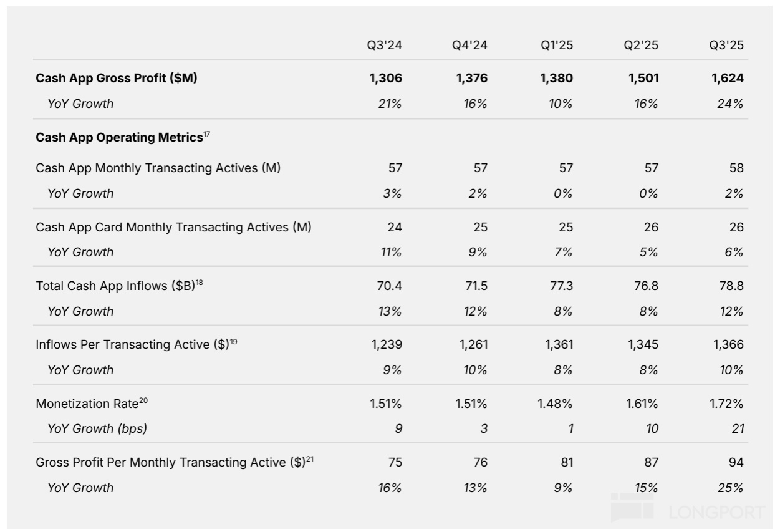The height and width of the screenshot is (532, 775).
Task: Click the Cash App Card Monthly Transacting Actives label
Action: [x=173, y=227]
